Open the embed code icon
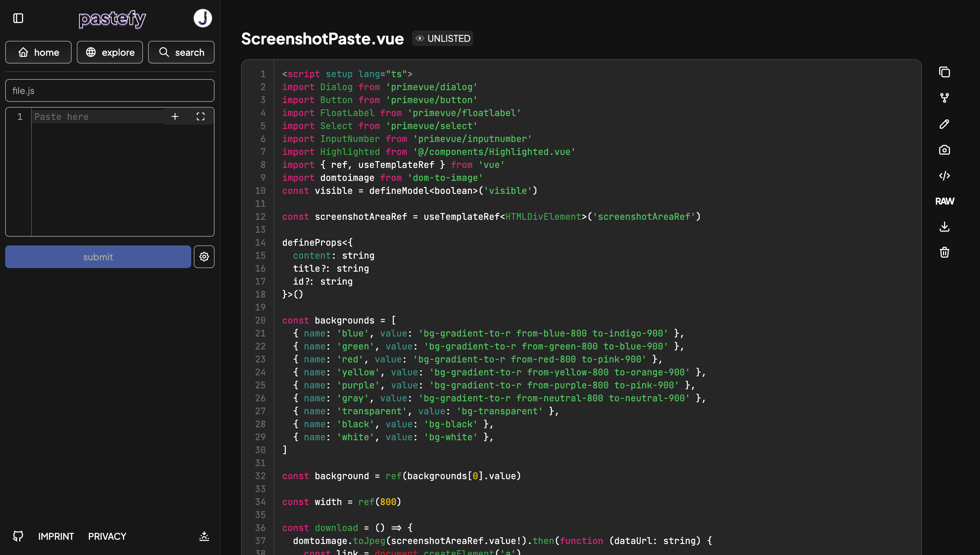980x555 pixels. pyautogui.click(x=944, y=176)
